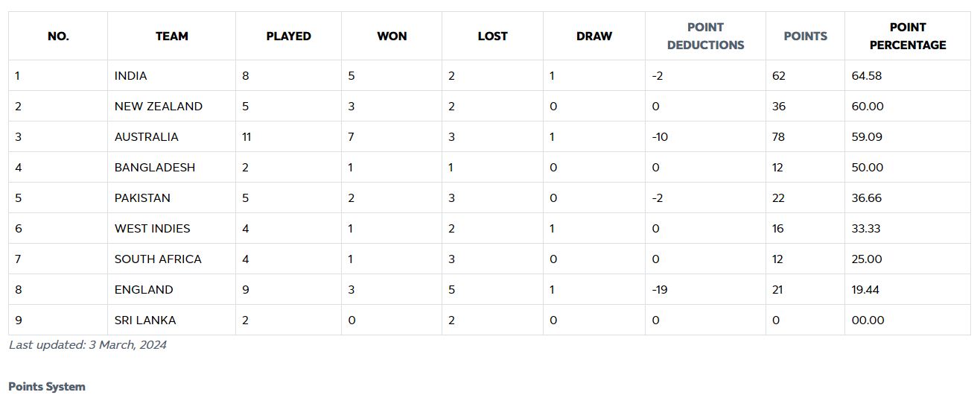
Task: Click India's 64.58 point percentage
Action: [867, 76]
